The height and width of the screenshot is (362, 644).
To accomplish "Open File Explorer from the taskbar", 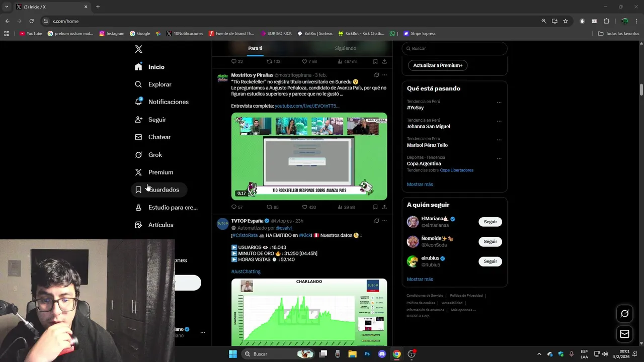I will click(x=352, y=354).
